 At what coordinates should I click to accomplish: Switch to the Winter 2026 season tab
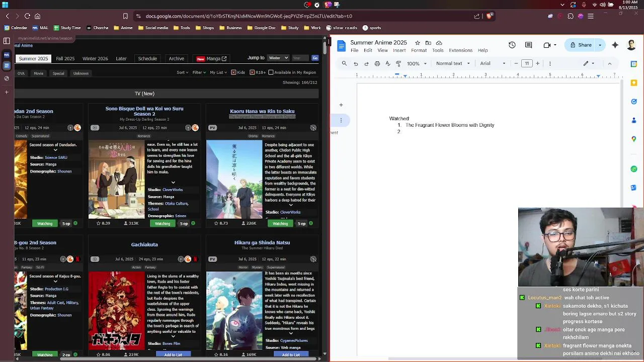95,58
